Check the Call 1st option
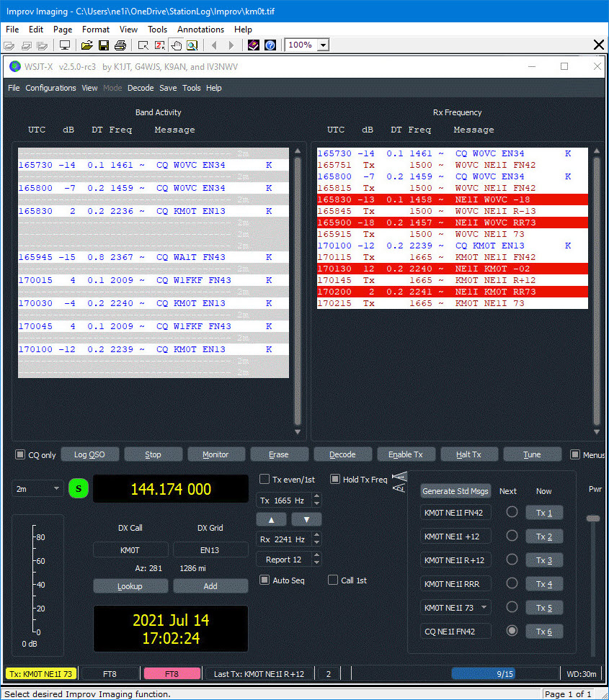 click(333, 580)
